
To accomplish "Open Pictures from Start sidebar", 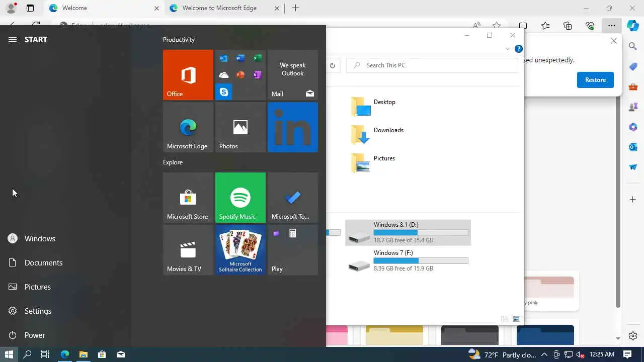I will pos(65,287).
